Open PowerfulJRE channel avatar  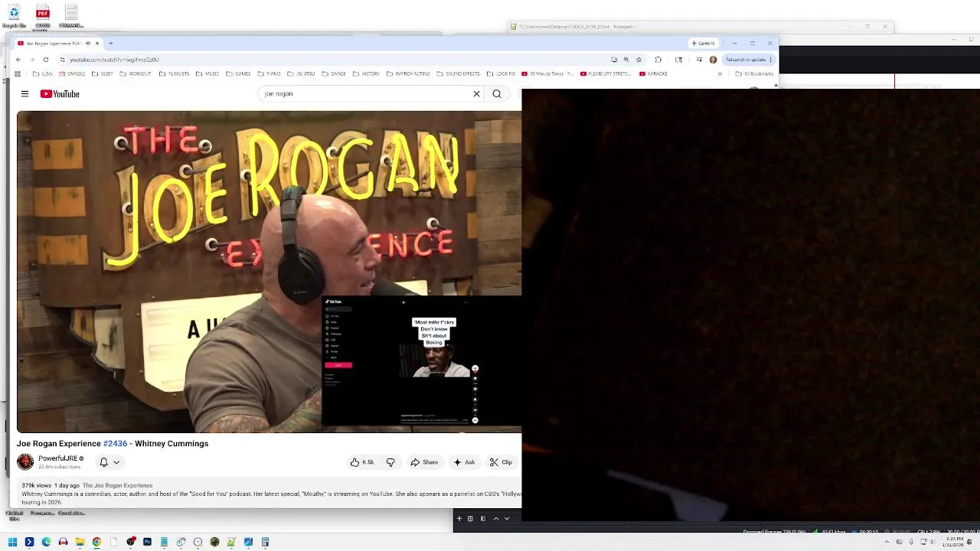(x=25, y=461)
